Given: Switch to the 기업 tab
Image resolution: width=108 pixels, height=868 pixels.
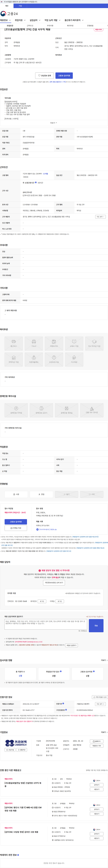Looking at the screenshot, I should point(20,6).
